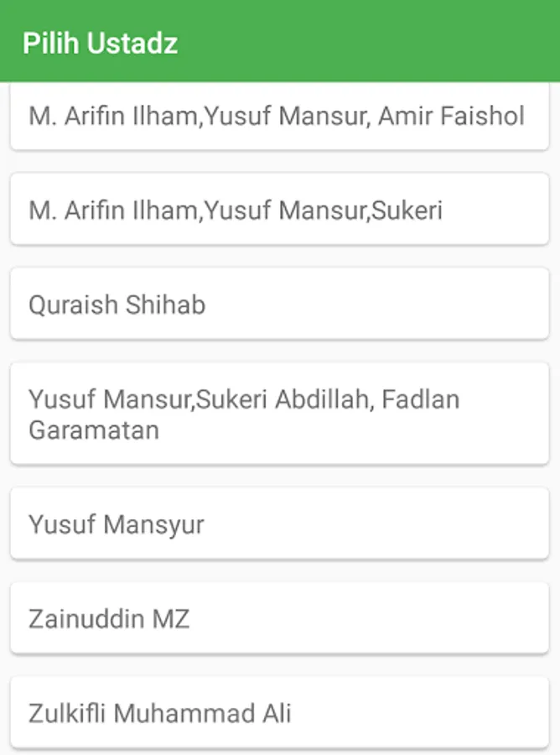Select card ending with Amir Faishol
Image resolution: width=560 pixels, height=755 pixels.
coord(279,116)
